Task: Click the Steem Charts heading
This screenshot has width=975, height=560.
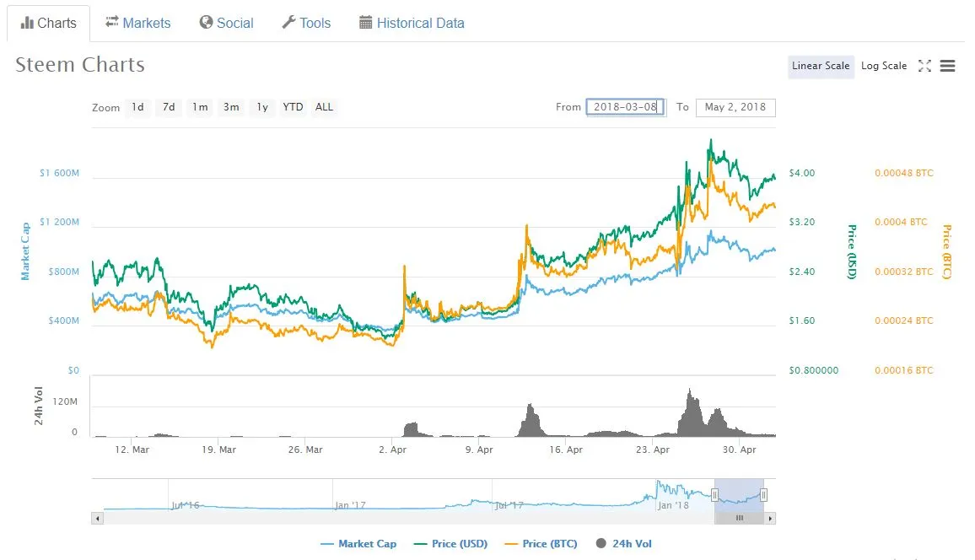Action: tap(80, 65)
